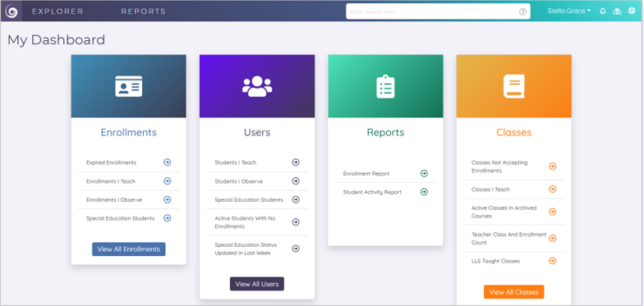This screenshot has height=306, width=644.
Task: Click the My Dashboard page title
Action: [56, 40]
